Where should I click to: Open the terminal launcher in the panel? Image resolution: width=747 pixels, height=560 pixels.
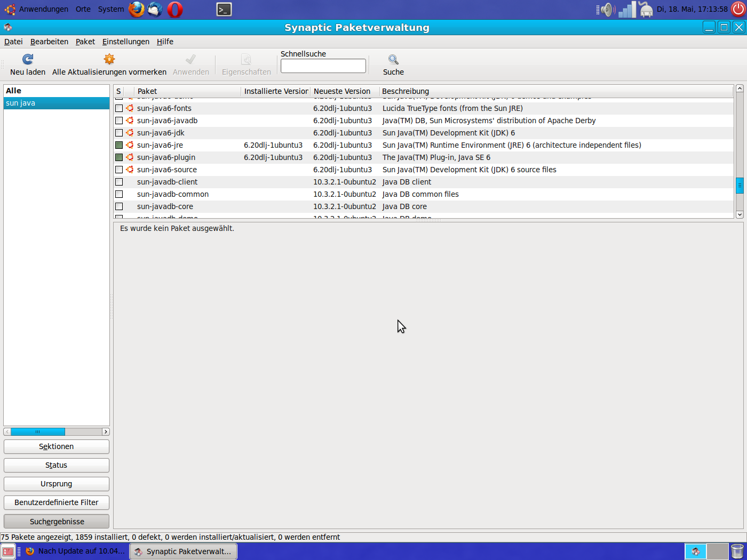tap(224, 9)
